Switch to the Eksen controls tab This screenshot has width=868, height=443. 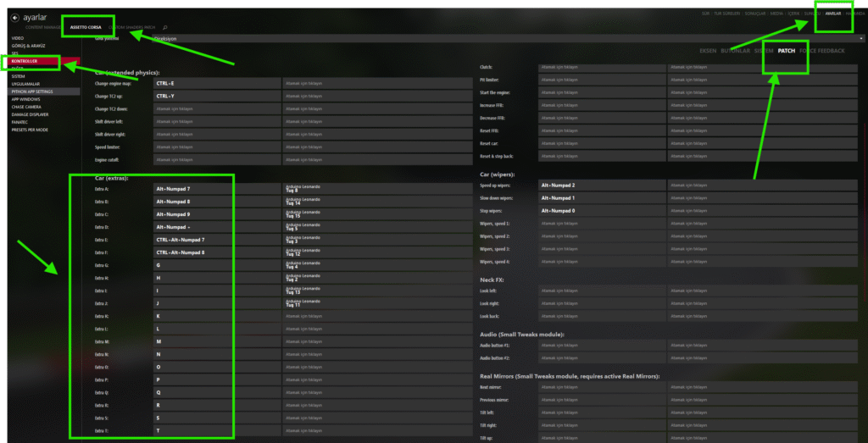coord(708,51)
